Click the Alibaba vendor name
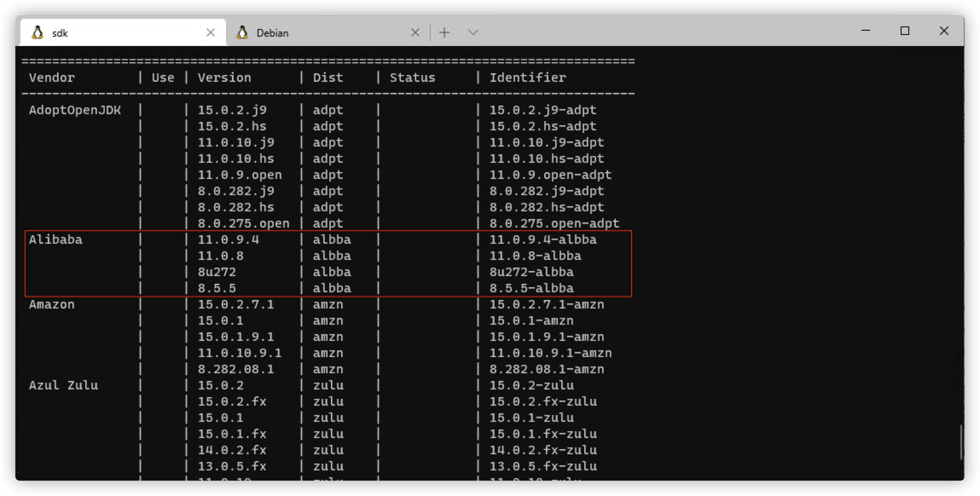The width and height of the screenshot is (980, 496). pyautogui.click(x=55, y=239)
